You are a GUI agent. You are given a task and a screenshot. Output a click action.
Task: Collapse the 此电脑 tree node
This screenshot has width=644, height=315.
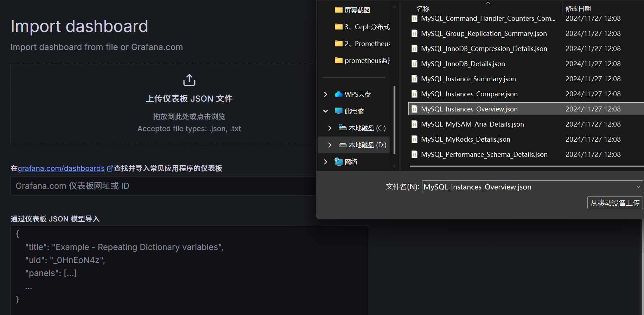pyautogui.click(x=325, y=111)
